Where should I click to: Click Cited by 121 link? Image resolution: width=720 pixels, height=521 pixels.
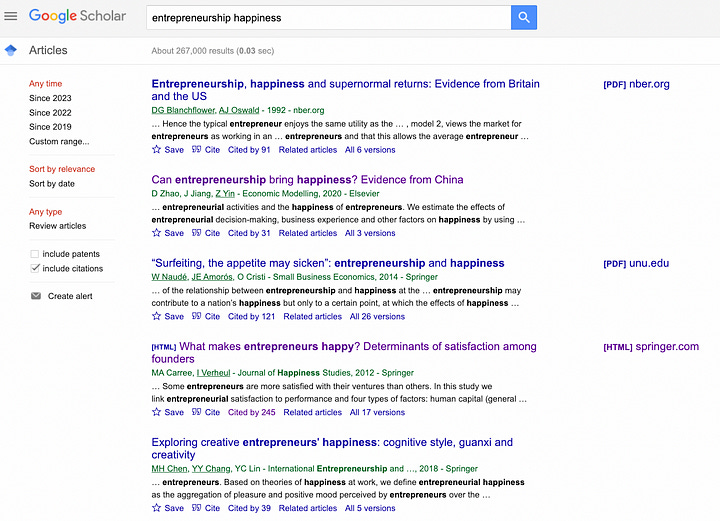[x=251, y=316]
